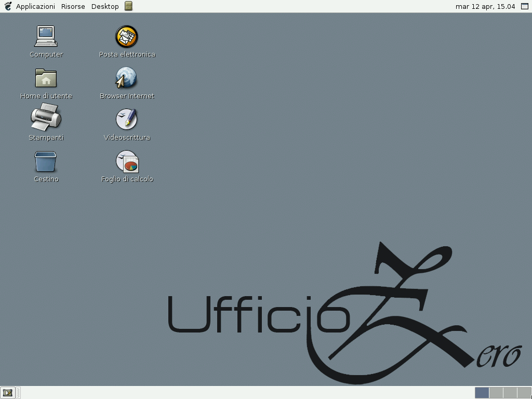This screenshot has height=399, width=532.
Task: Click the drawer cabinet icon in top panel
Action: 128,6
